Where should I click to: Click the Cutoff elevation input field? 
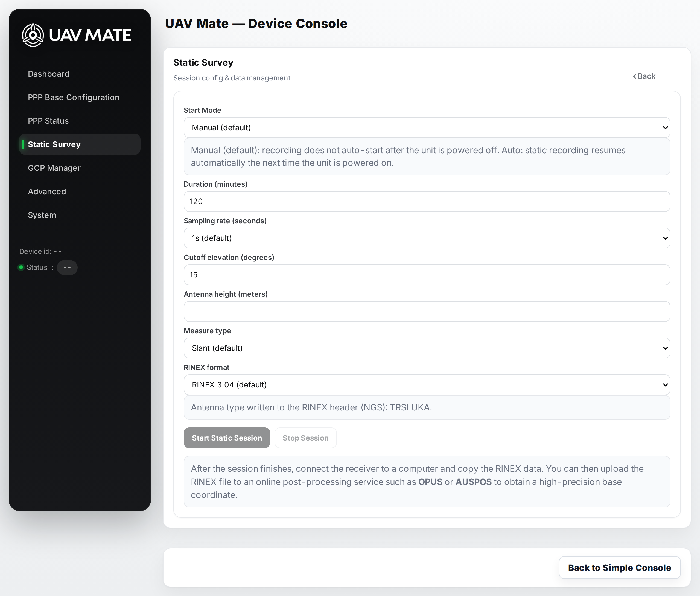click(x=427, y=275)
